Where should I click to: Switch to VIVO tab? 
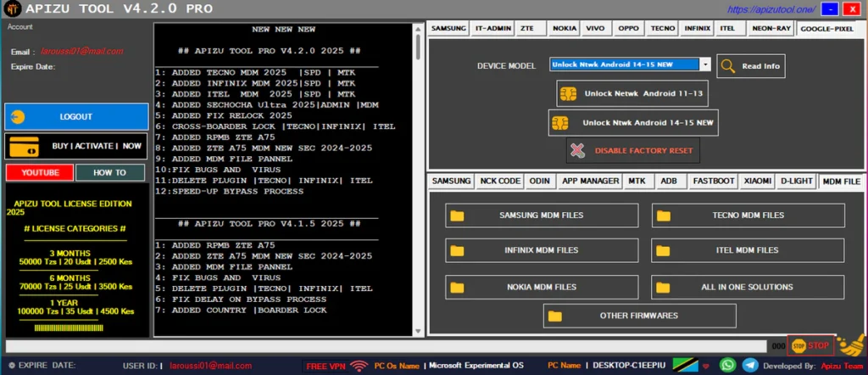coord(595,28)
